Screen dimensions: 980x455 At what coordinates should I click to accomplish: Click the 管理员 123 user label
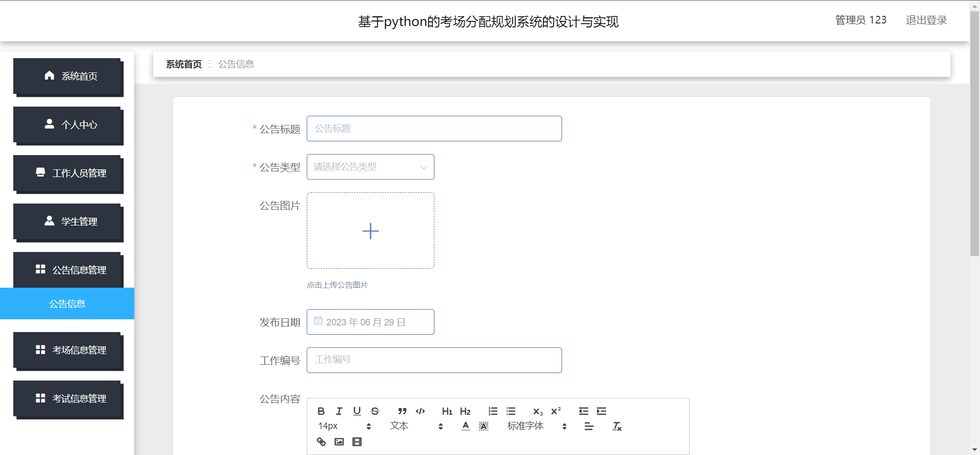pyautogui.click(x=861, y=20)
